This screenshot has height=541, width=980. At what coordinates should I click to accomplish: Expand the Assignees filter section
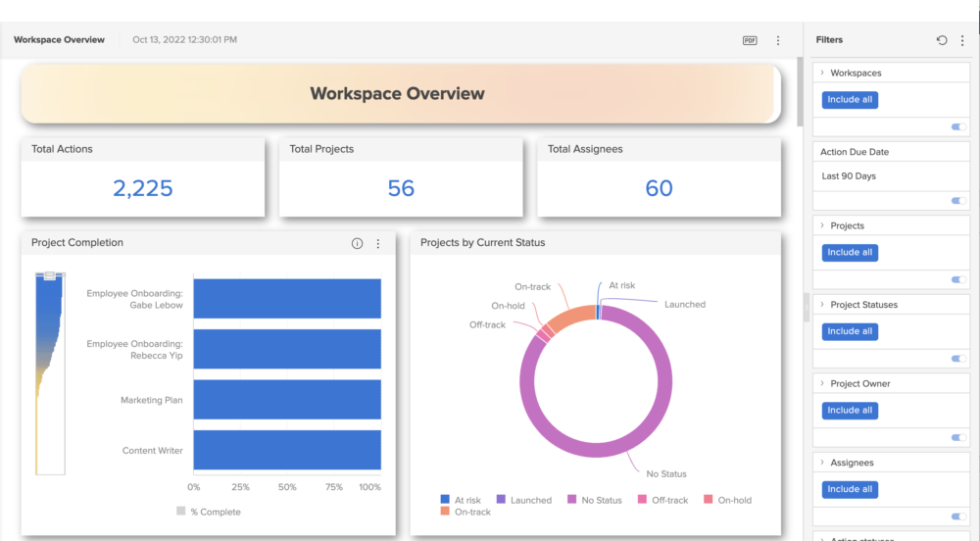pos(822,463)
